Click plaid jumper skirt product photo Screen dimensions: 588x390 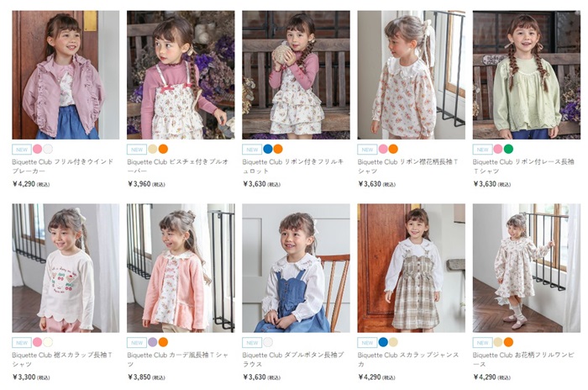[411, 268]
